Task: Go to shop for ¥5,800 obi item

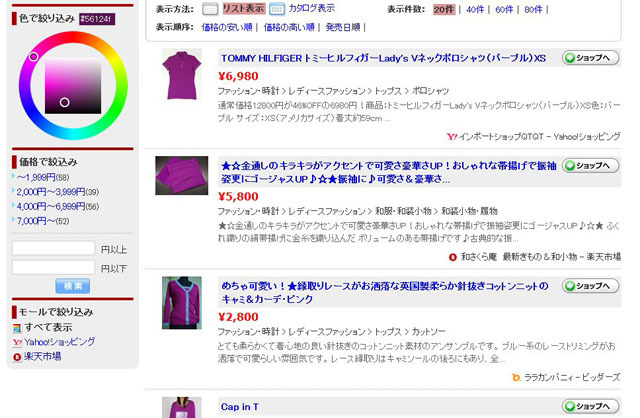Action: tap(591, 166)
